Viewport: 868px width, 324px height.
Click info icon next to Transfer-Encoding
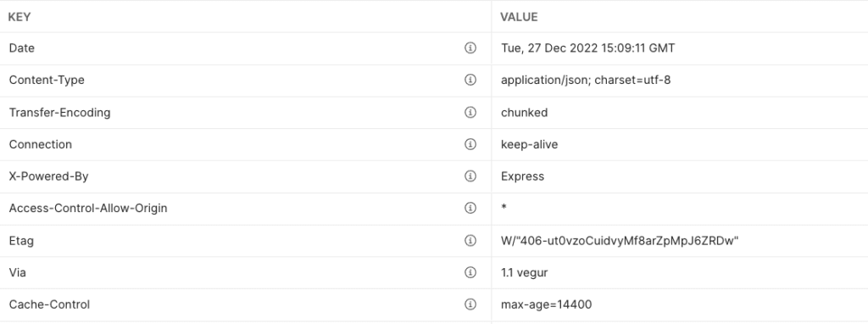click(470, 113)
